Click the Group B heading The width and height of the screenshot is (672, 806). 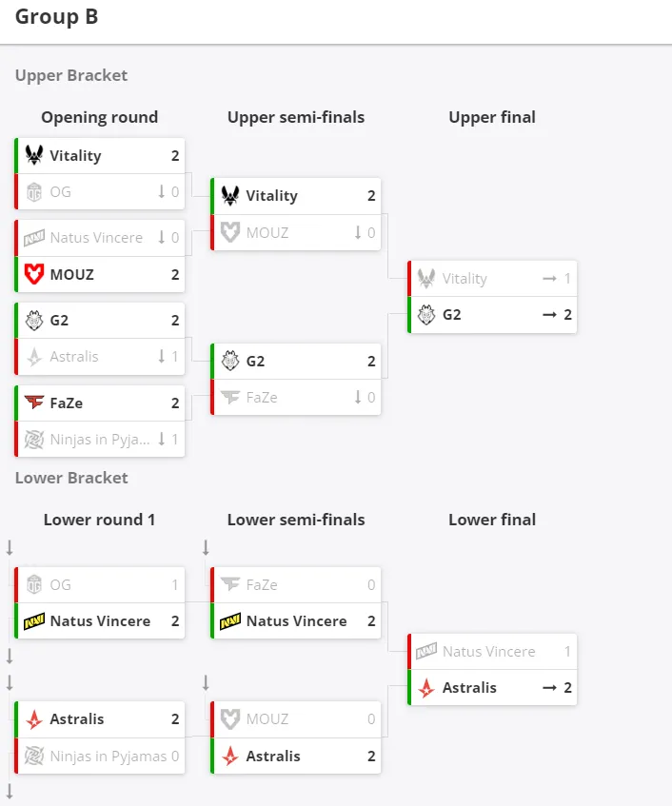tap(56, 17)
